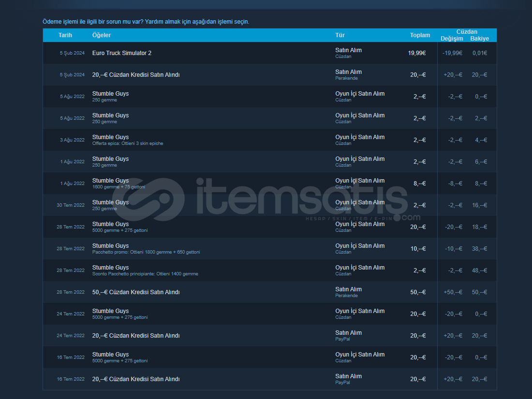Click the Cüzdan heading above Değişim and Bakiye
This screenshot has height=399, width=532.
[x=467, y=32]
